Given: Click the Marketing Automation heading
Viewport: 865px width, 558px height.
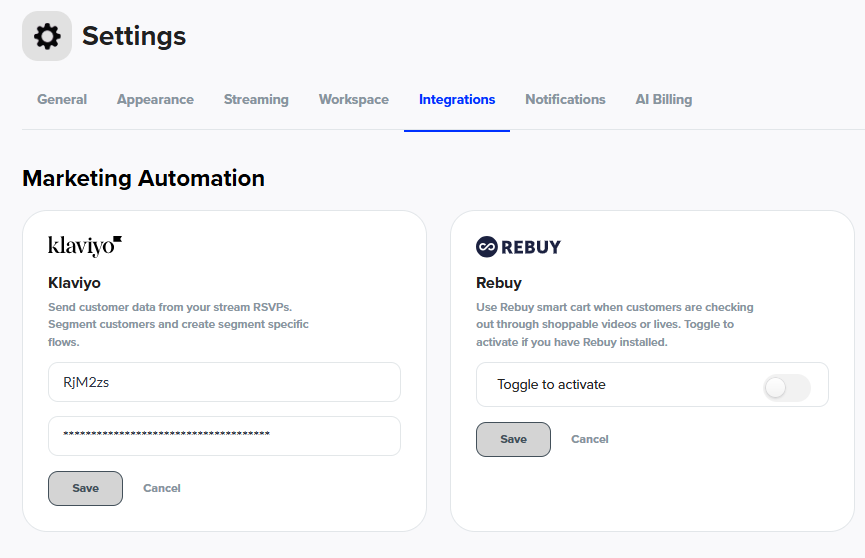Looking at the screenshot, I should pyautogui.click(x=143, y=179).
